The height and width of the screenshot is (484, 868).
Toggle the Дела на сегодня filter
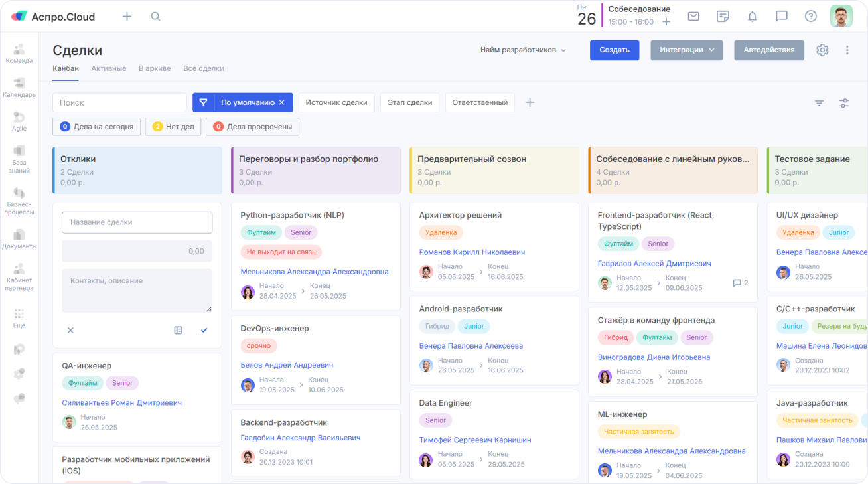(x=97, y=127)
